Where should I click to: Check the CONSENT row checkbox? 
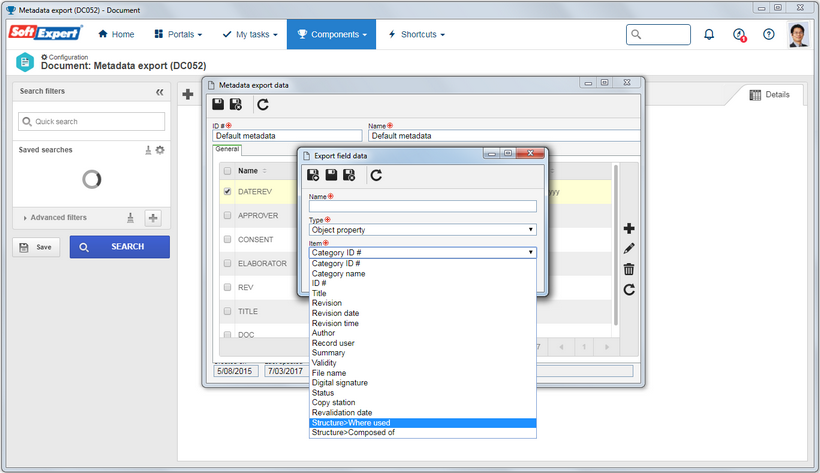(227, 239)
